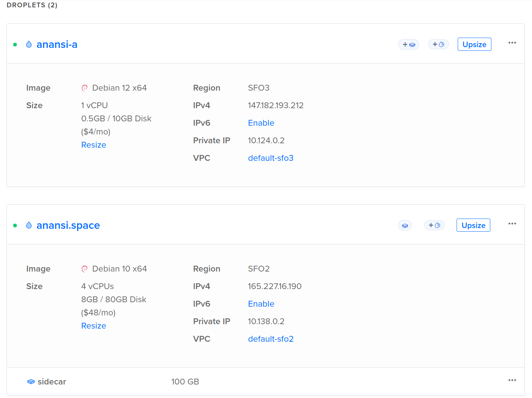
Task: Click droplet icon beside anansi-a name
Action: 29,44
